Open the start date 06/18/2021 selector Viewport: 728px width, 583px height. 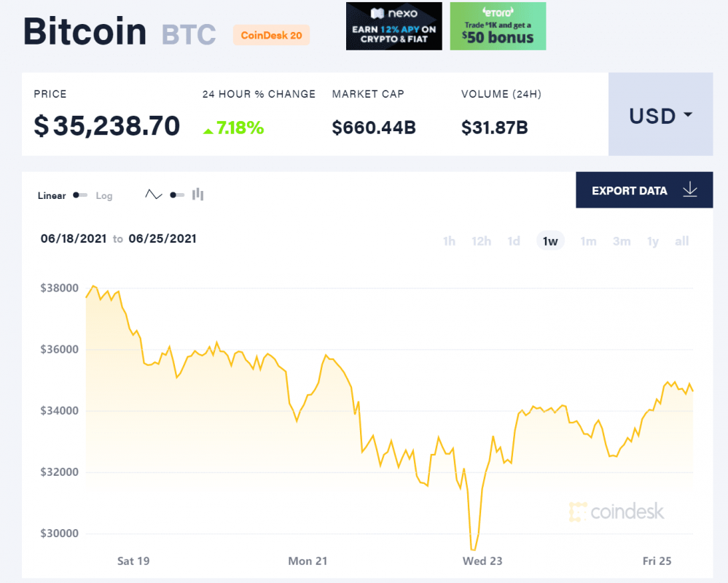click(74, 238)
